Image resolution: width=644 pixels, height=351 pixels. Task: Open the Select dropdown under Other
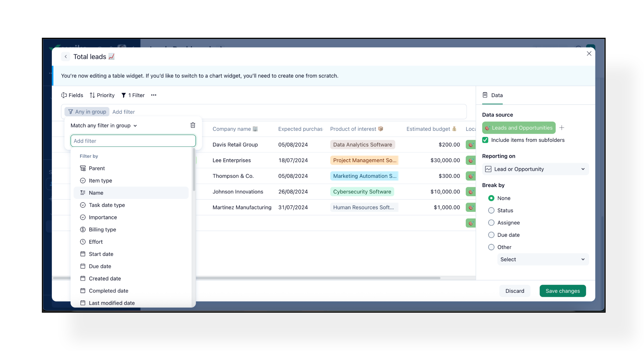[543, 259]
